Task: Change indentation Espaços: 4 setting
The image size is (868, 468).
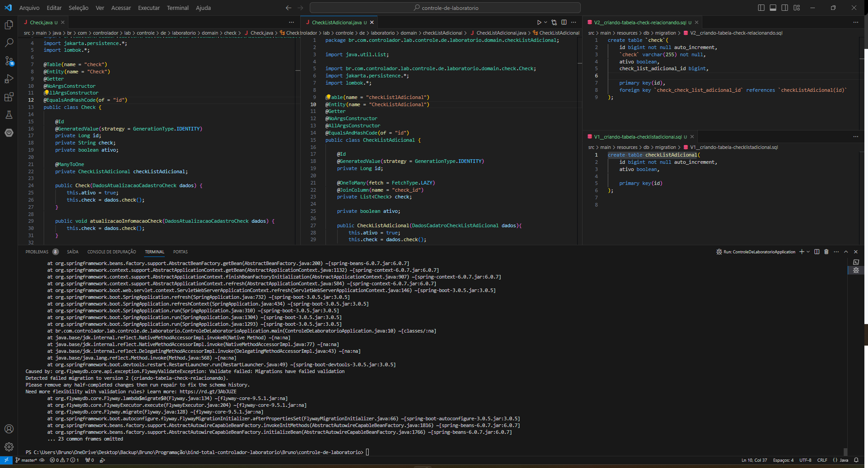Action: (x=783, y=460)
